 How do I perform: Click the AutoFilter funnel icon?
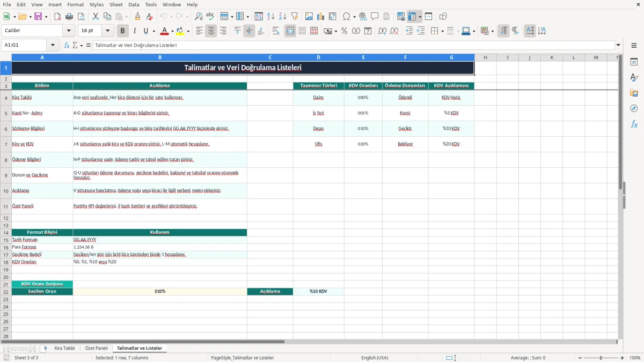(295, 17)
